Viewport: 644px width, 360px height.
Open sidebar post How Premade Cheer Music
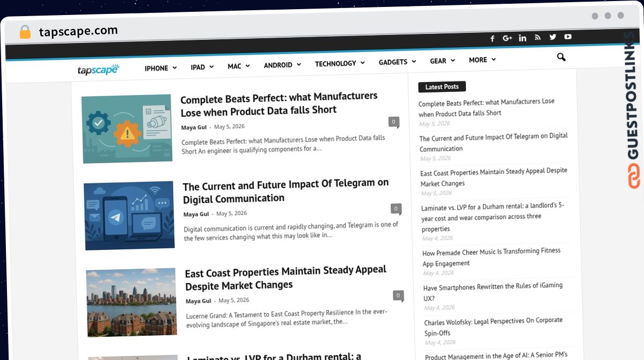[492, 257]
